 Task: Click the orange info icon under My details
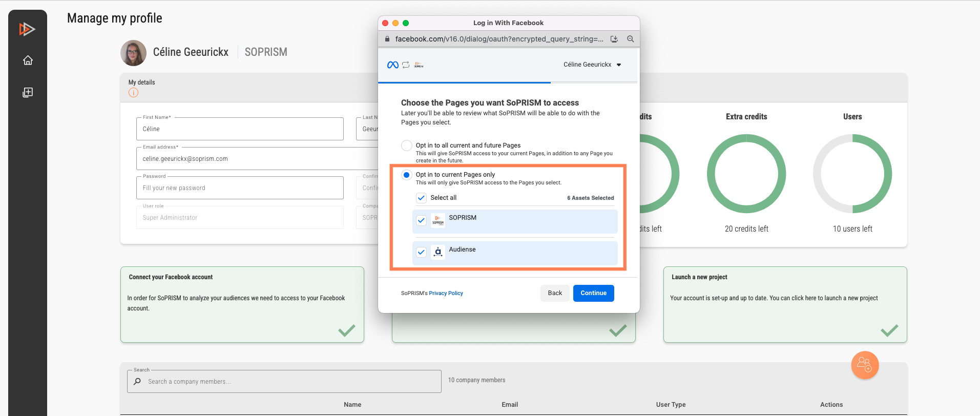click(133, 93)
